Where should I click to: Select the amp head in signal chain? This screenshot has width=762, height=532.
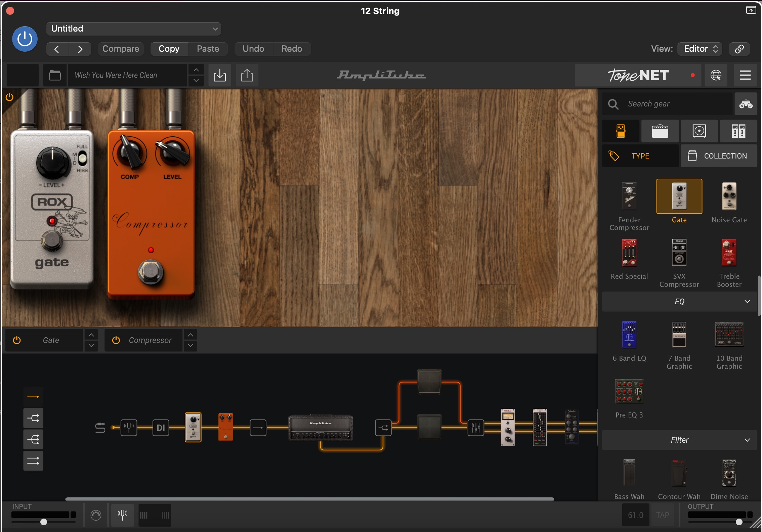321,428
